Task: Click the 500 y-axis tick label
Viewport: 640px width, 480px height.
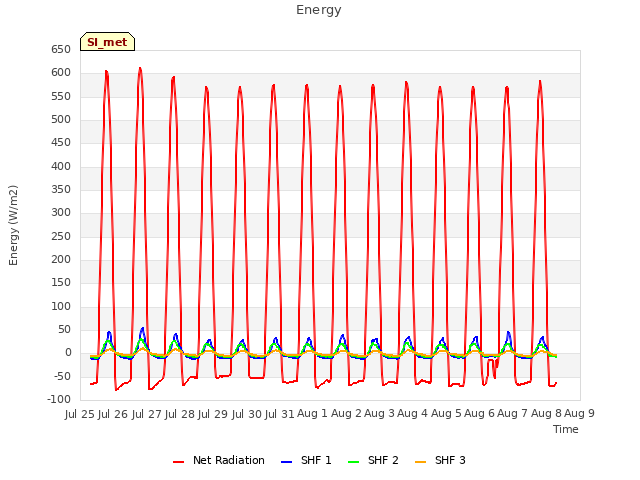Action: [61, 120]
